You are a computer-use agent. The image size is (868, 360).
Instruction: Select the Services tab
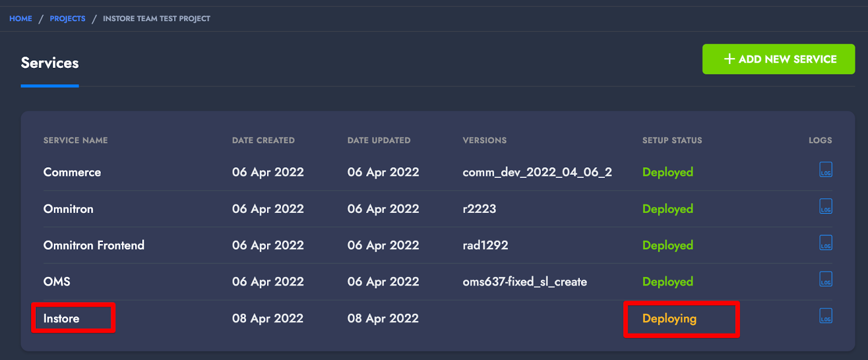50,64
